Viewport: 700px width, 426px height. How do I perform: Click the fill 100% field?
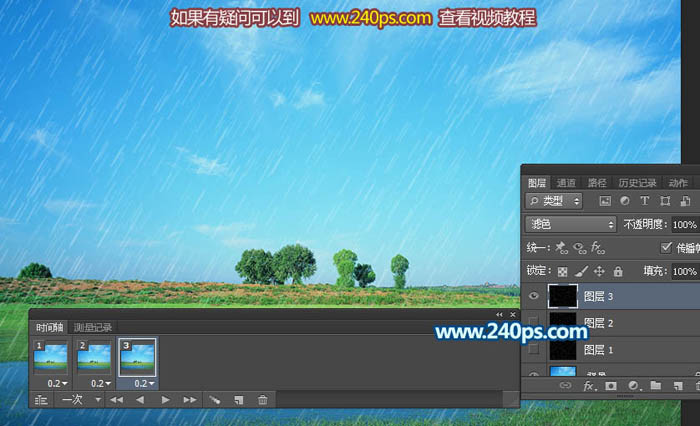(685, 271)
